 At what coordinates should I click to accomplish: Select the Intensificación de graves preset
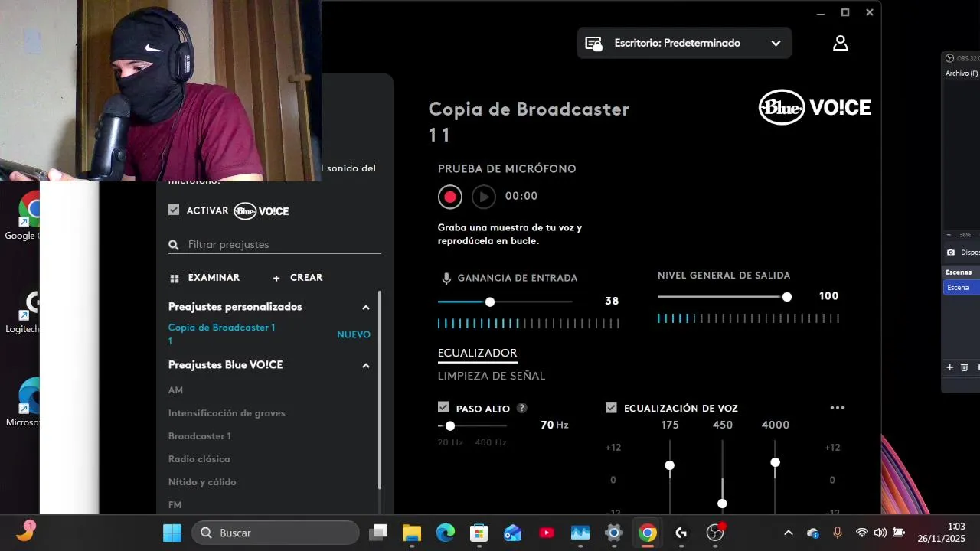[227, 413]
